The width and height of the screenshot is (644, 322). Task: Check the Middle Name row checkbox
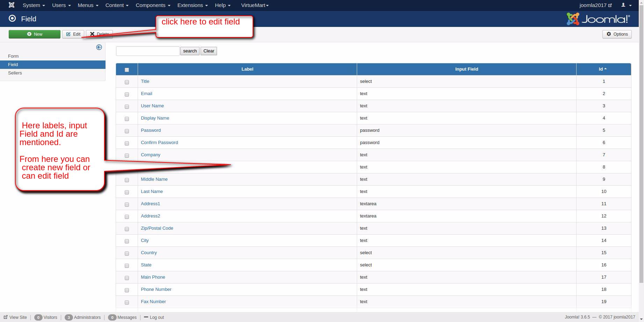pos(127,180)
